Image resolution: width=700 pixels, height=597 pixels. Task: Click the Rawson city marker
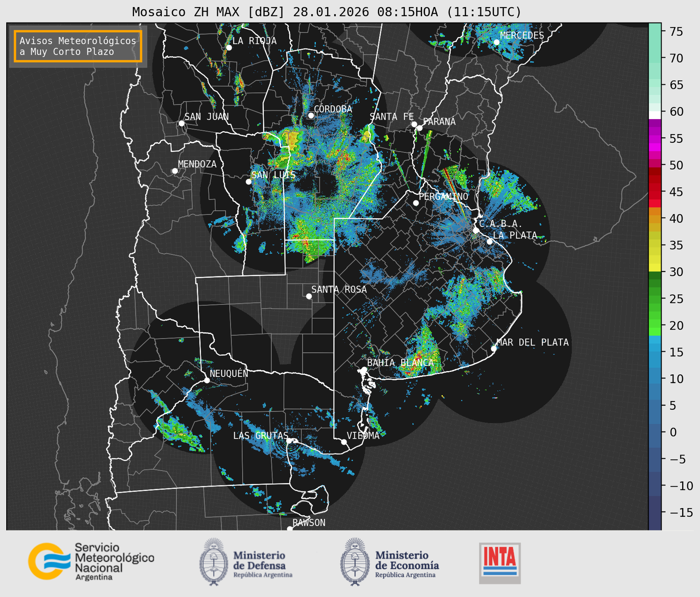click(290, 529)
